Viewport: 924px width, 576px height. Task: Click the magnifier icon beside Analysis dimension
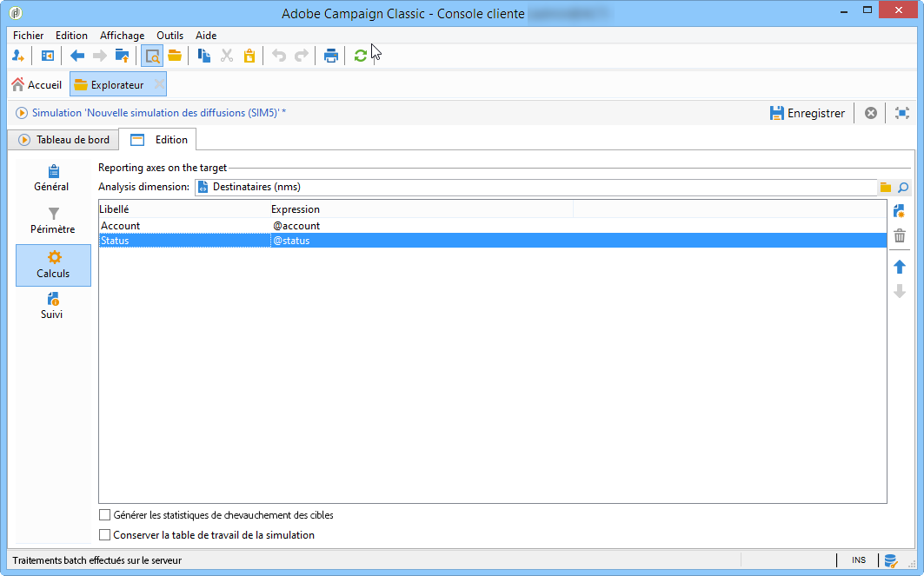point(903,188)
